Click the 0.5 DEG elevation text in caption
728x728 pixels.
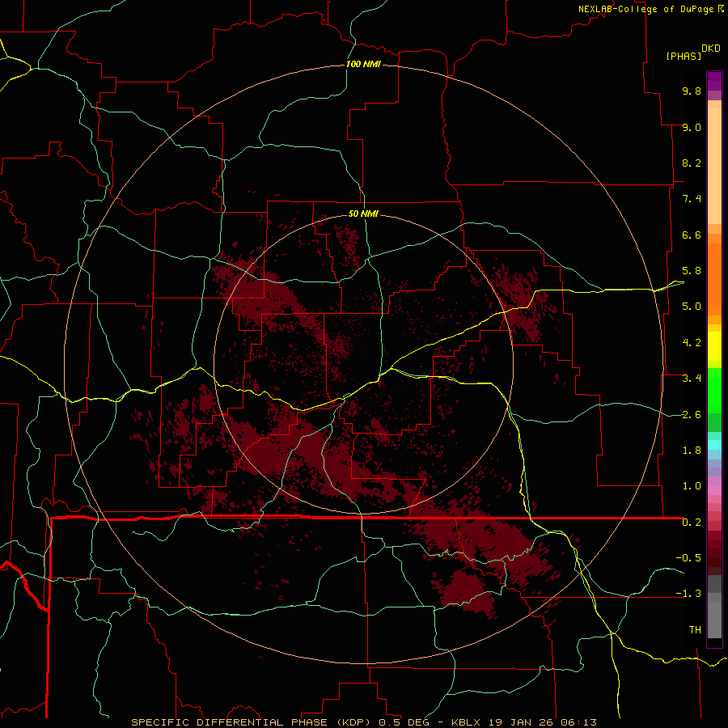(x=404, y=722)
